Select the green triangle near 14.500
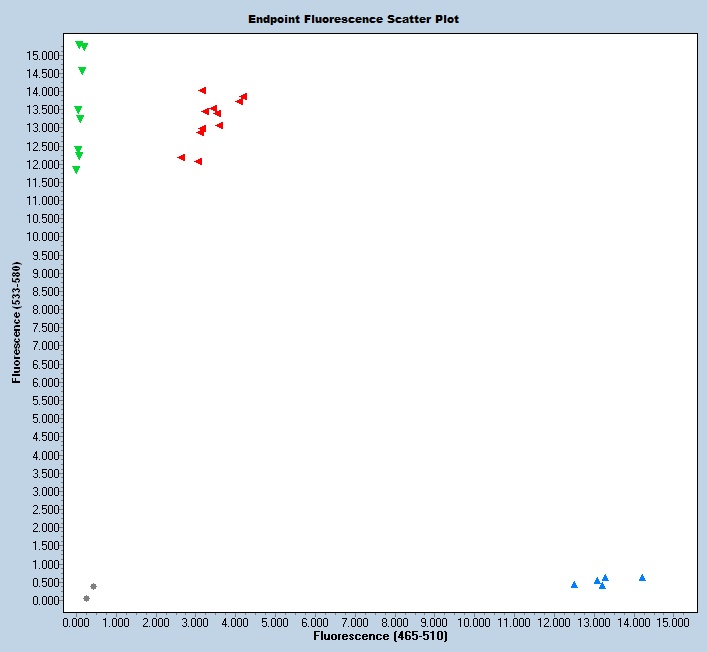 [x=82, y=71]
